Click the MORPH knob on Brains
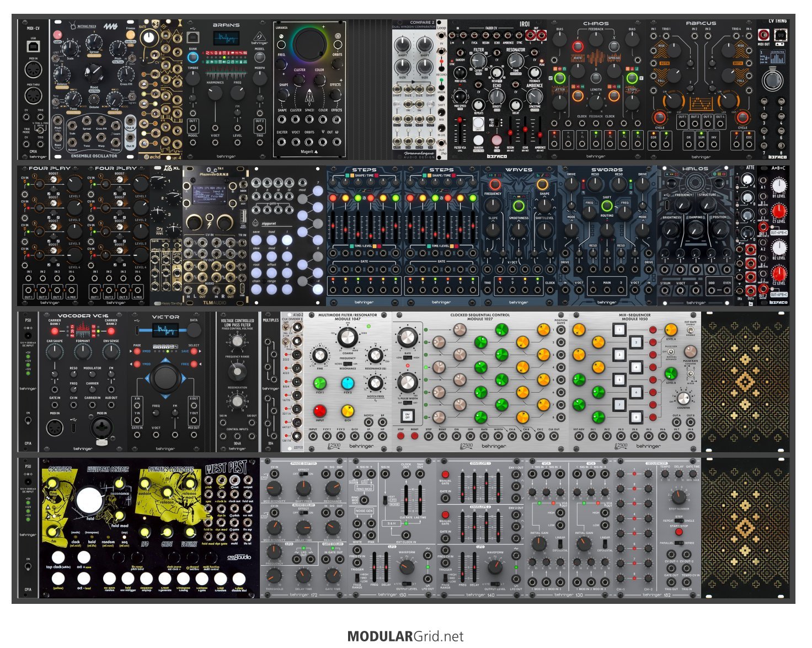812x648 pixels. [260, 79]
